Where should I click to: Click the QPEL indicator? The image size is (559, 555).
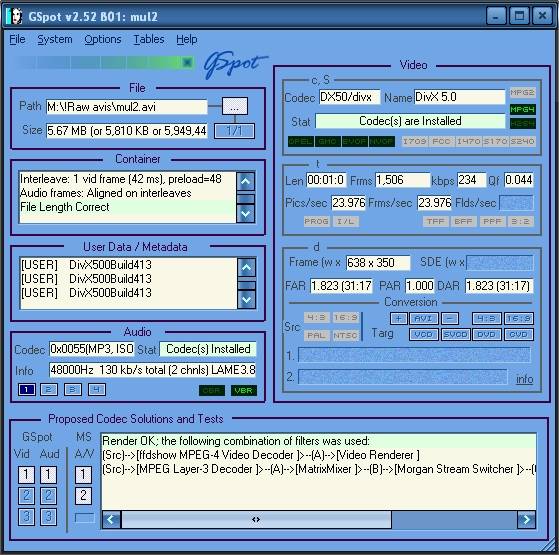point(301,142)
